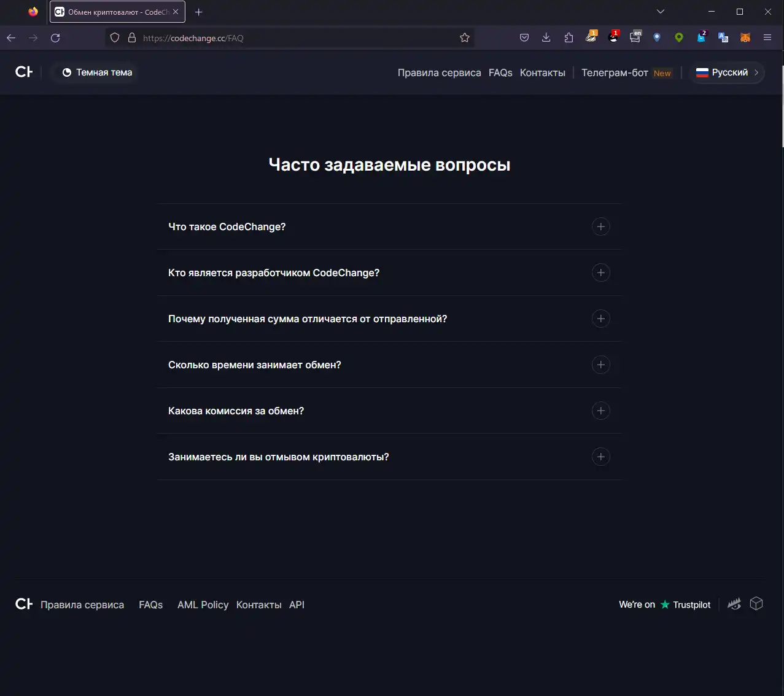Click the blue location pin extension
The width and height of the screenshot is (784, 696).
point(657,38)
